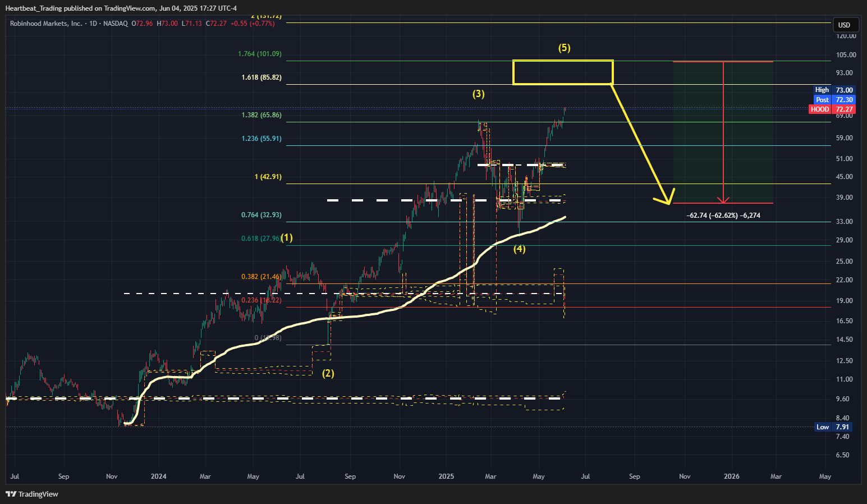Select the 1.236 (55.91) Fibonacci level label
867x504 pixels.
[262, 139]
